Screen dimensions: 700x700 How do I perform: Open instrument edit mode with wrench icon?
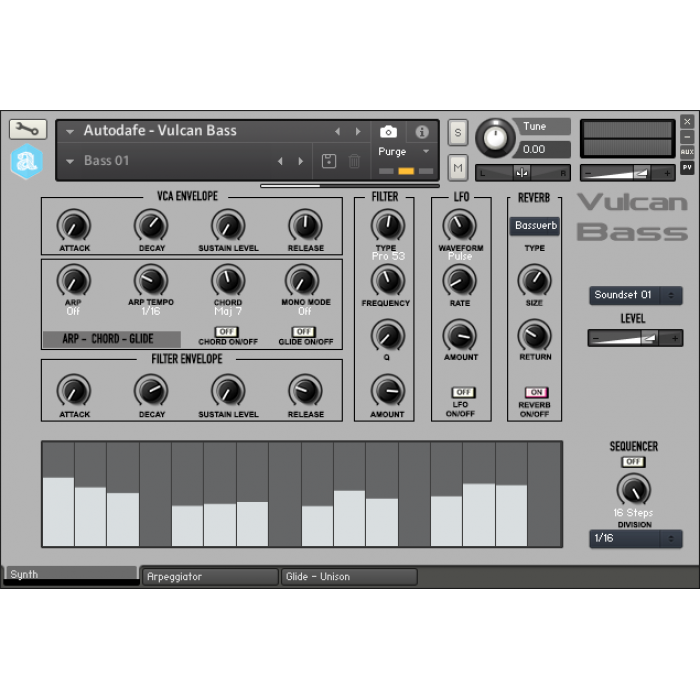click(x=28, y=129)
